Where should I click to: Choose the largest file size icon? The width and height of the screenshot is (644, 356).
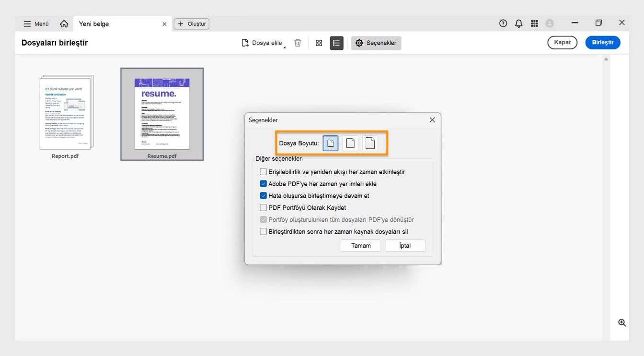370,143
